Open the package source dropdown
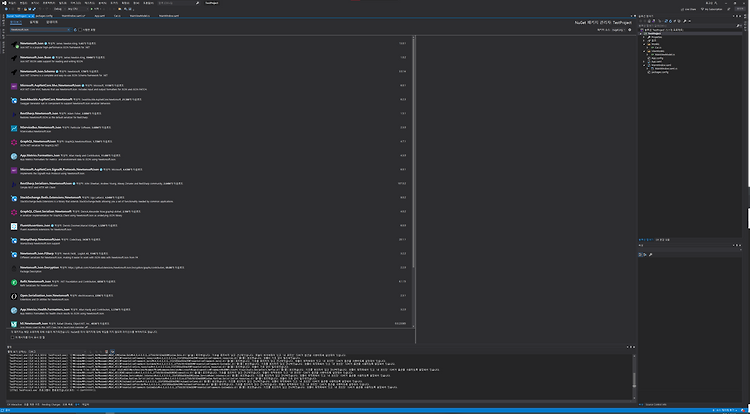 tap(618, 30)
